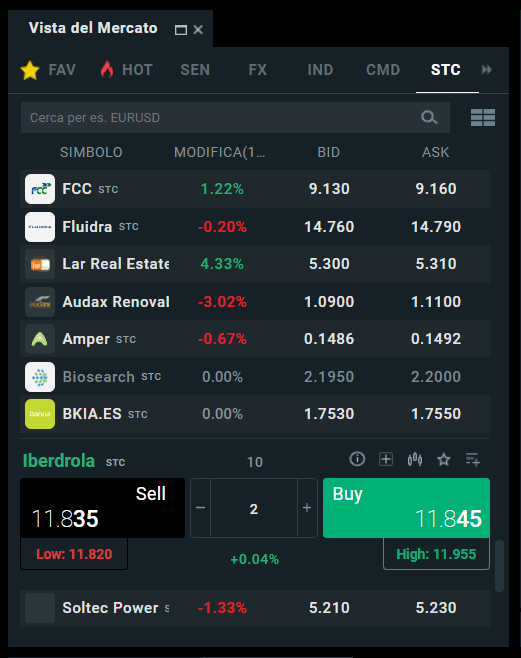521x658 pixels.
Task: Click BKIA.ES bid price 1.7530
Action: tap(329, 414)
